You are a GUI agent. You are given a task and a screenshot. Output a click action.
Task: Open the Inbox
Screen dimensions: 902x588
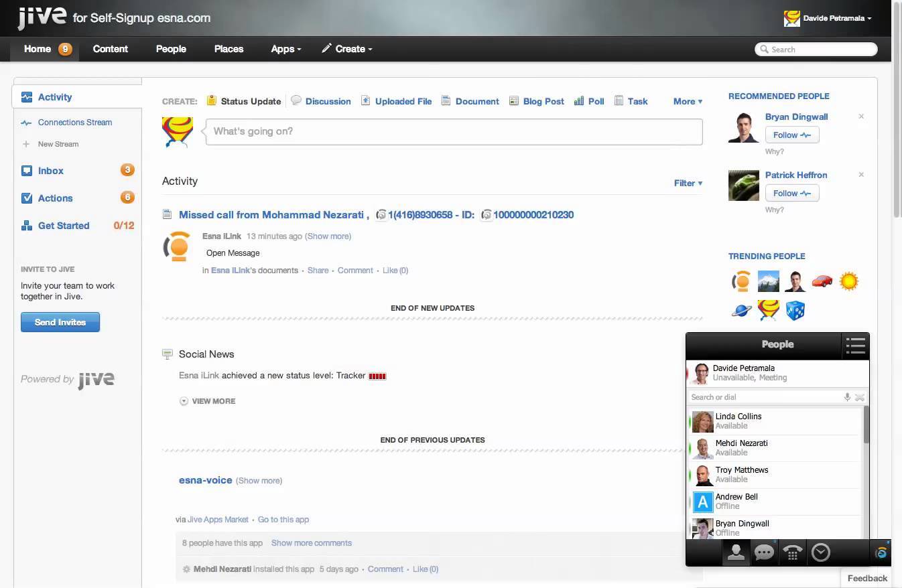coord(50,171)
